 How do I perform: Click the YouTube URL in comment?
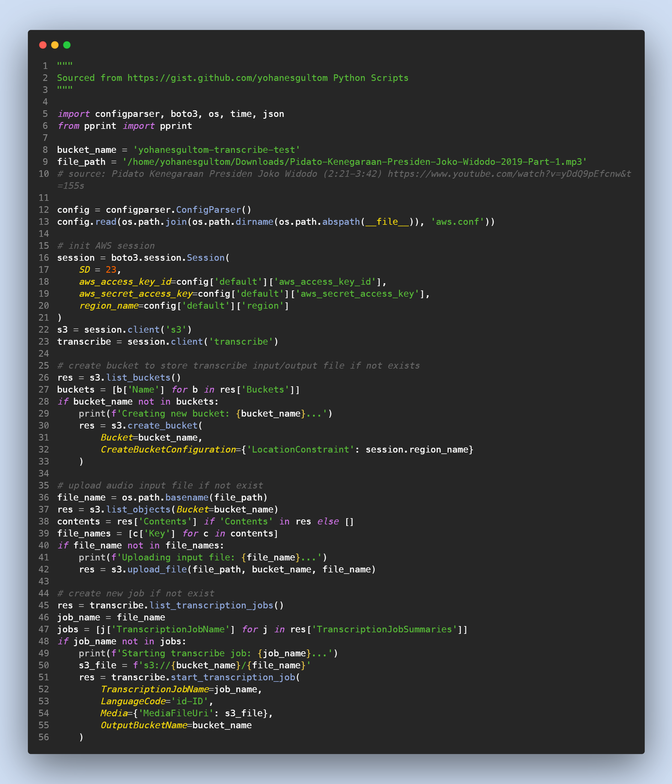[x=509, y=174]
